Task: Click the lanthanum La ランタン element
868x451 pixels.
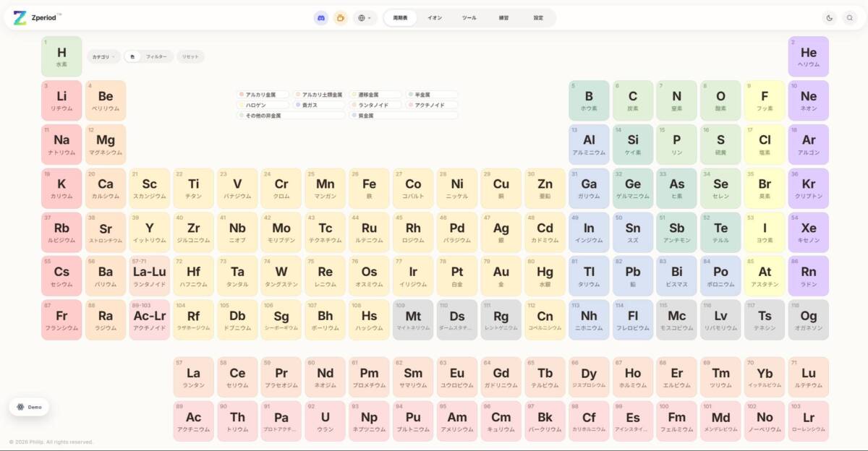Action: click(193, 377)
